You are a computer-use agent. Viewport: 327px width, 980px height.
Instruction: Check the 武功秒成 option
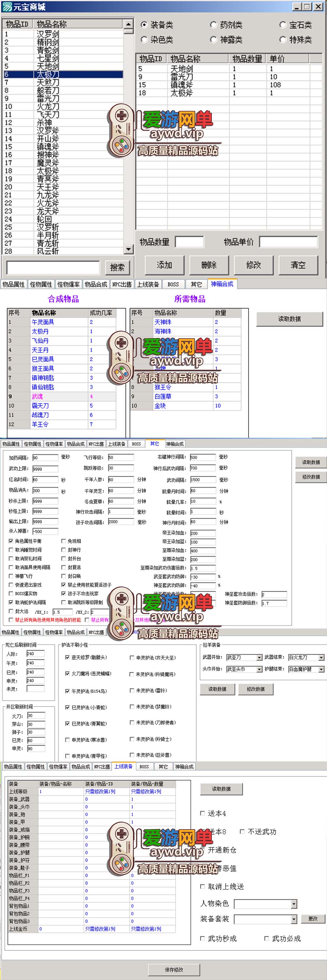coord(202,939)
